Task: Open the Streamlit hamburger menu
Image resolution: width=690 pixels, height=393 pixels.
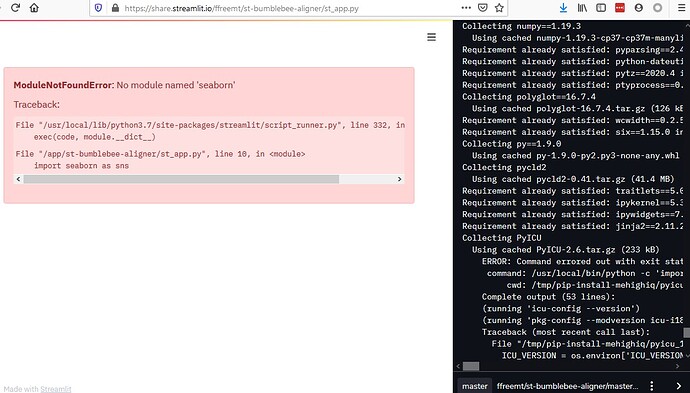Action: click(432, 37)
